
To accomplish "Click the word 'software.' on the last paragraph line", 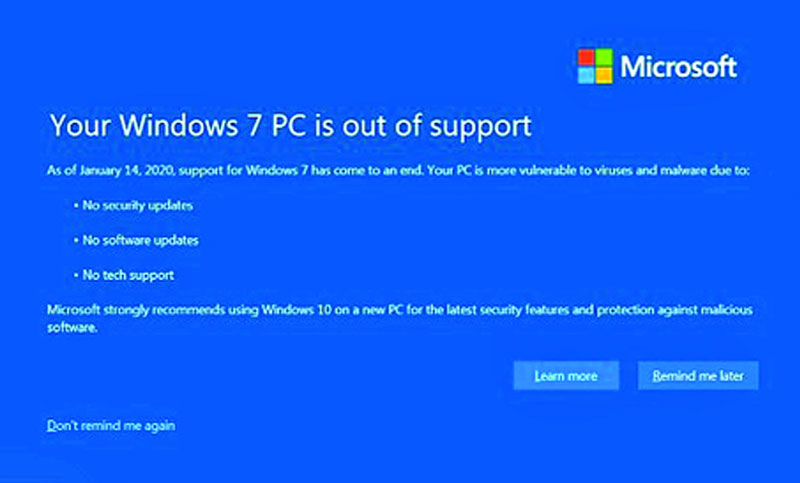I will click(72, 327).
